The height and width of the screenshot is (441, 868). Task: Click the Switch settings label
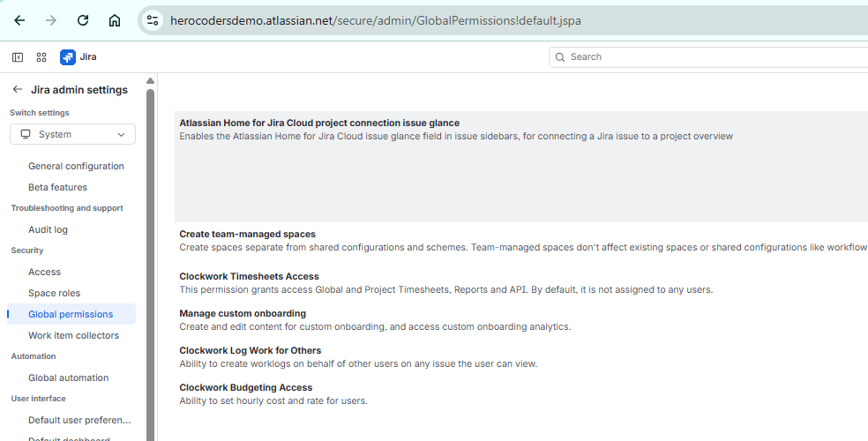[40, 113]
